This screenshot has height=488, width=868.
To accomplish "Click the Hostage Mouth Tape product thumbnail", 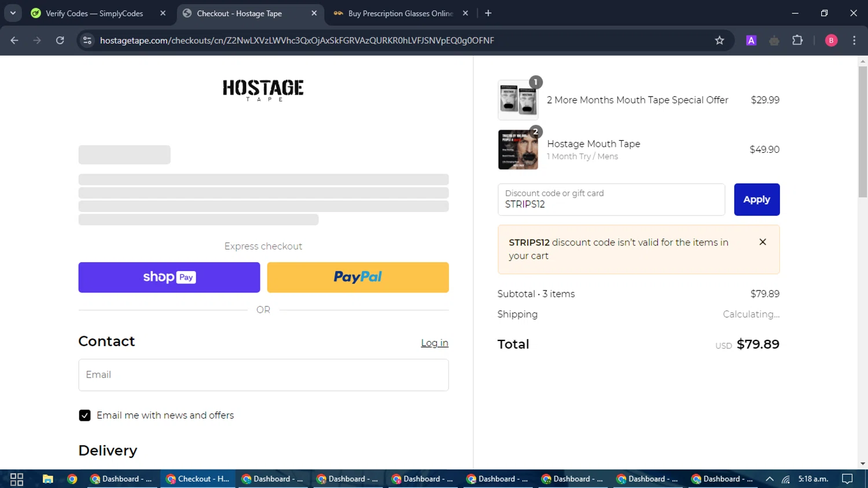I will [x=518, y=149].
